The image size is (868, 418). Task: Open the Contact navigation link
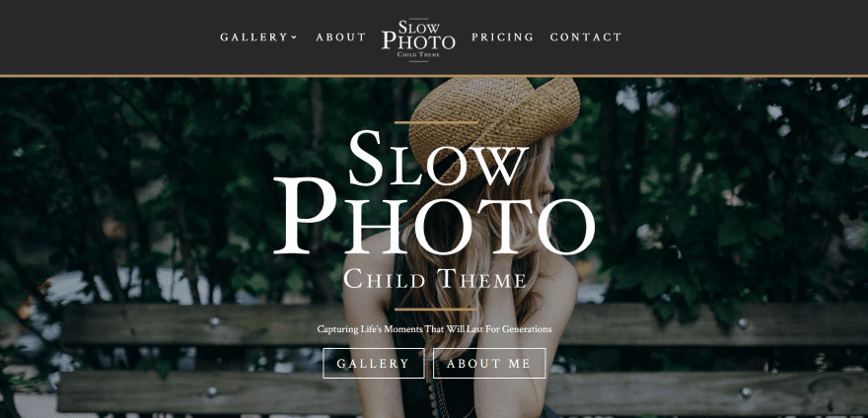[x=586, y=37]
